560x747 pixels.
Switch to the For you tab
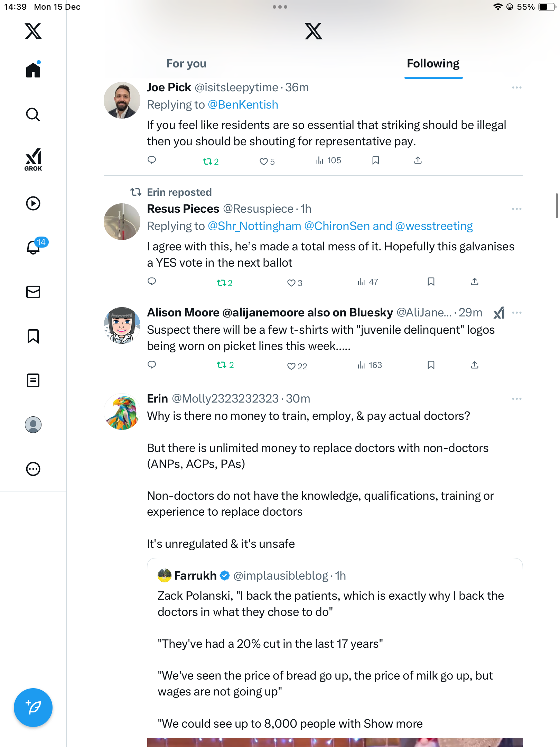pyautogui.click(x=186, y=64)
